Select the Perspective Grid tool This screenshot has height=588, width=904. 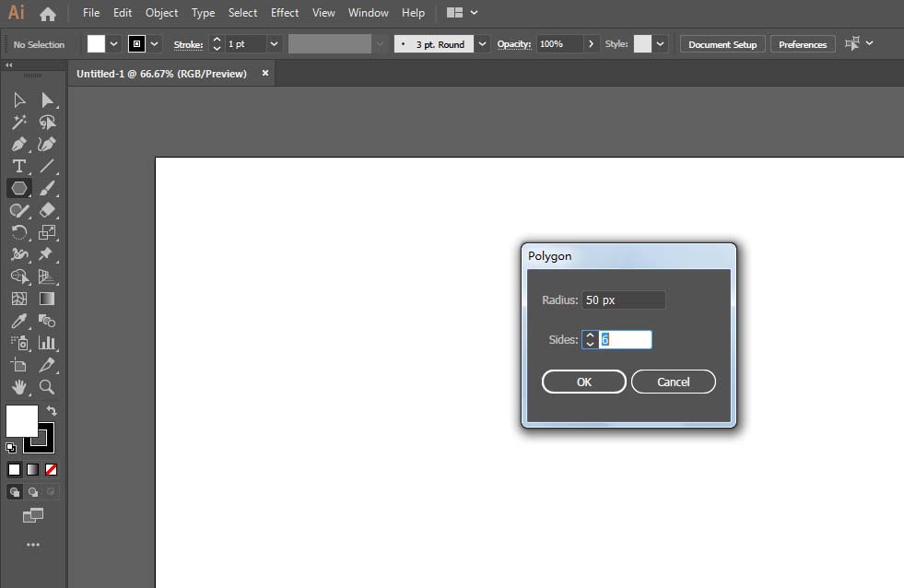pyautogui.click(x=47, y=276)
